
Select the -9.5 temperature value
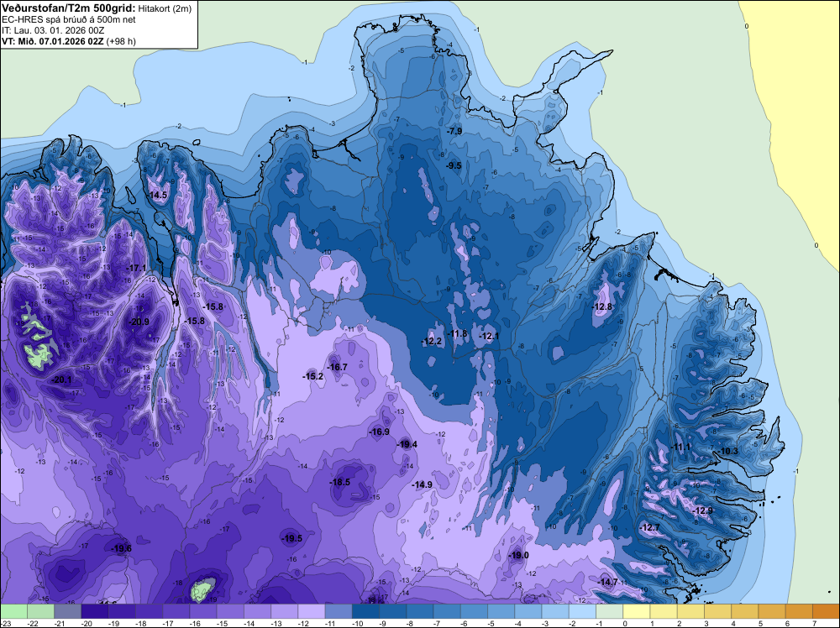[454, 165]
